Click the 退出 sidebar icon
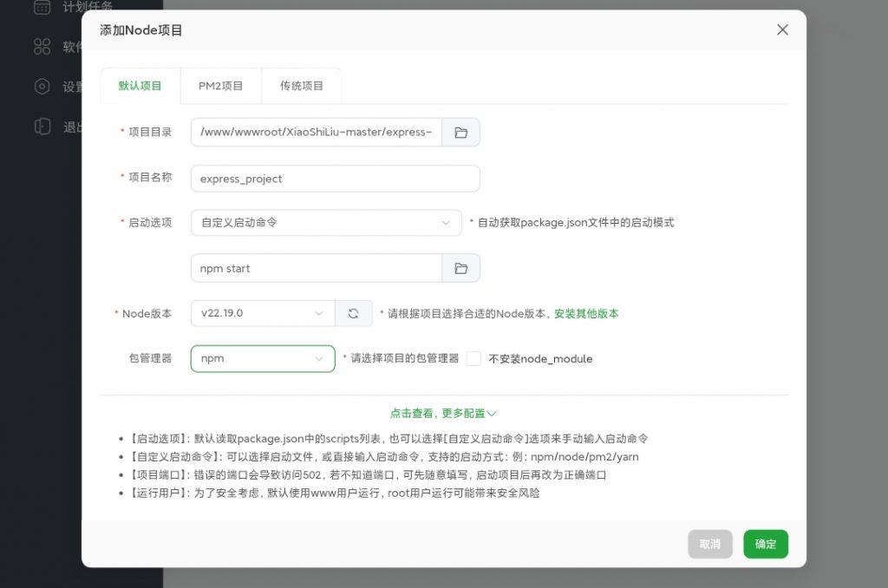Screen dimensions: 888x588 point(41,127)
